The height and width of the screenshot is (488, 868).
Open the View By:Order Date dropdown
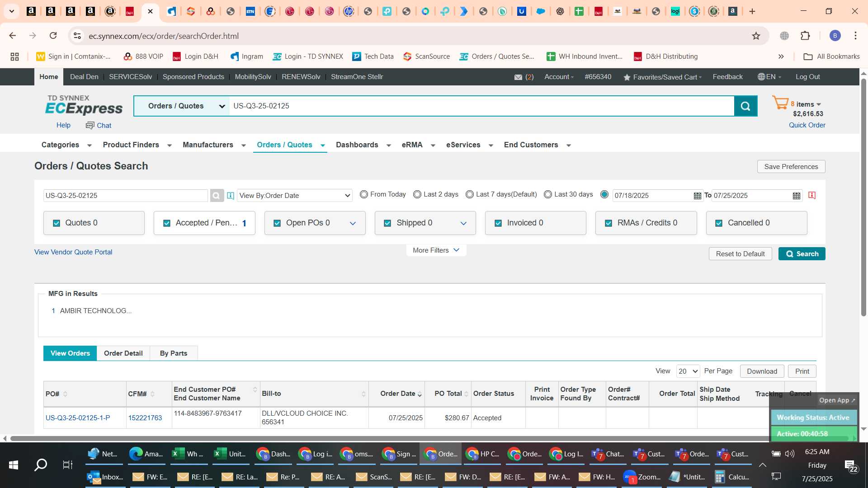[x=295, y=196]
